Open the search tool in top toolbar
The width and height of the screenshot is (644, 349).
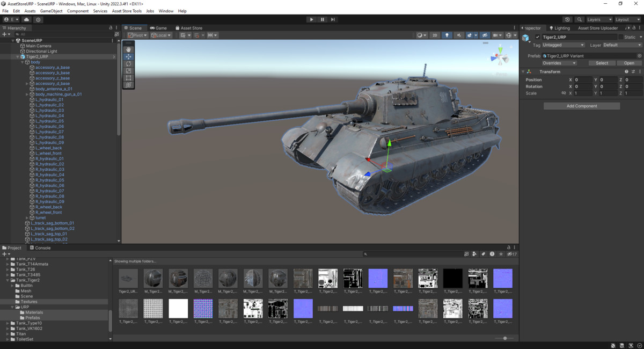(x=579, y=19)
